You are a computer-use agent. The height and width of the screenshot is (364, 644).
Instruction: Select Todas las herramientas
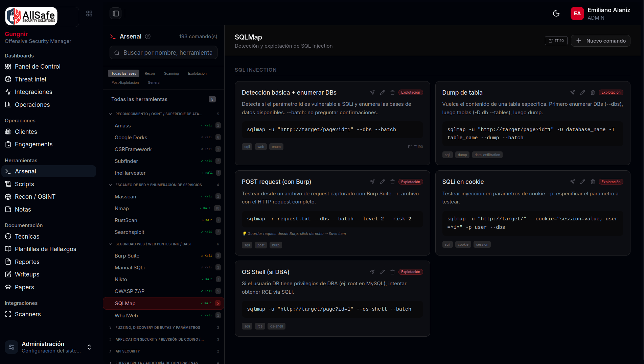coord(164,99)
